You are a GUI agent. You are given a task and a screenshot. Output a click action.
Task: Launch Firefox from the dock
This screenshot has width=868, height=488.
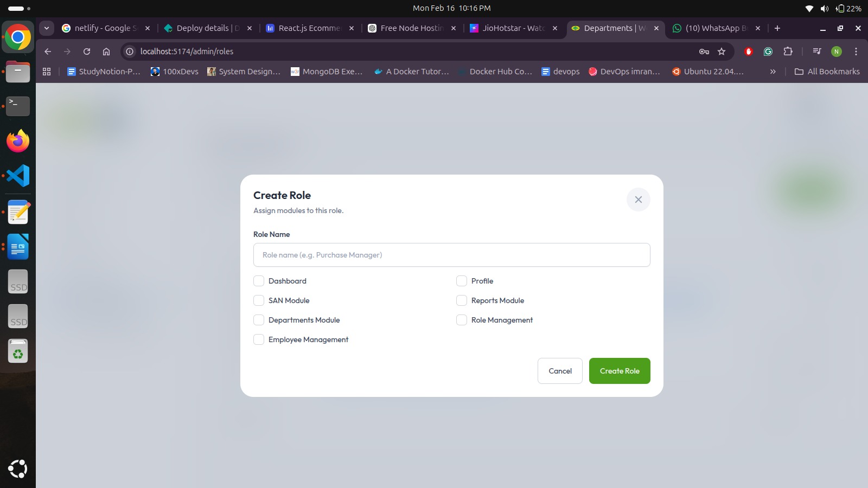point(18,141)
